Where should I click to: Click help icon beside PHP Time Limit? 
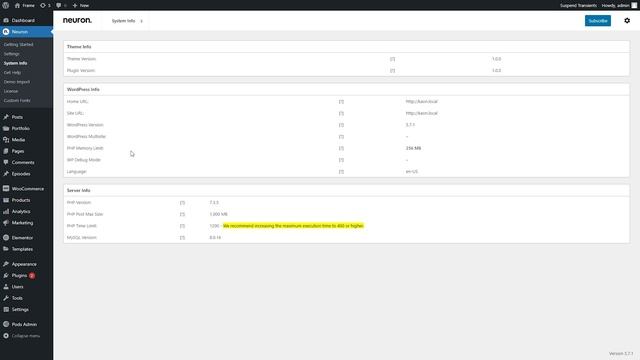coord(182,226)
